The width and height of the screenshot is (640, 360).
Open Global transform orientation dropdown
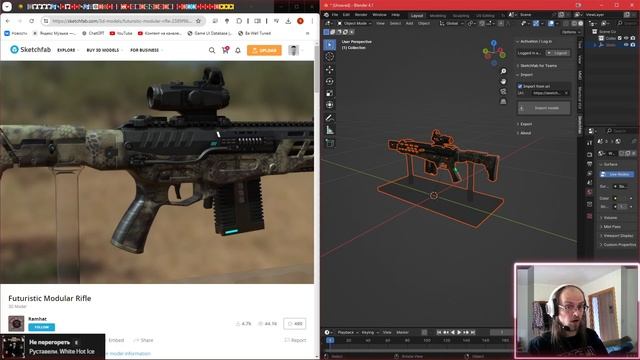click(451, 23)
